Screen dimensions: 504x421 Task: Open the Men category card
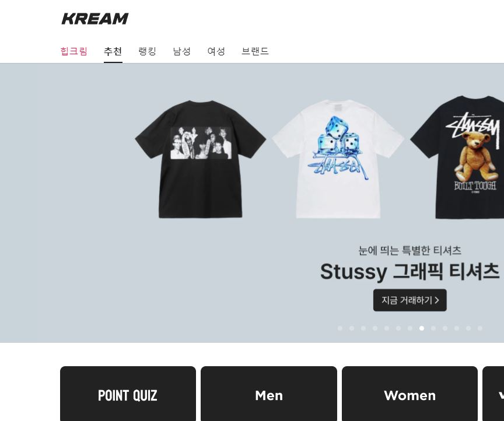(269, 394)
